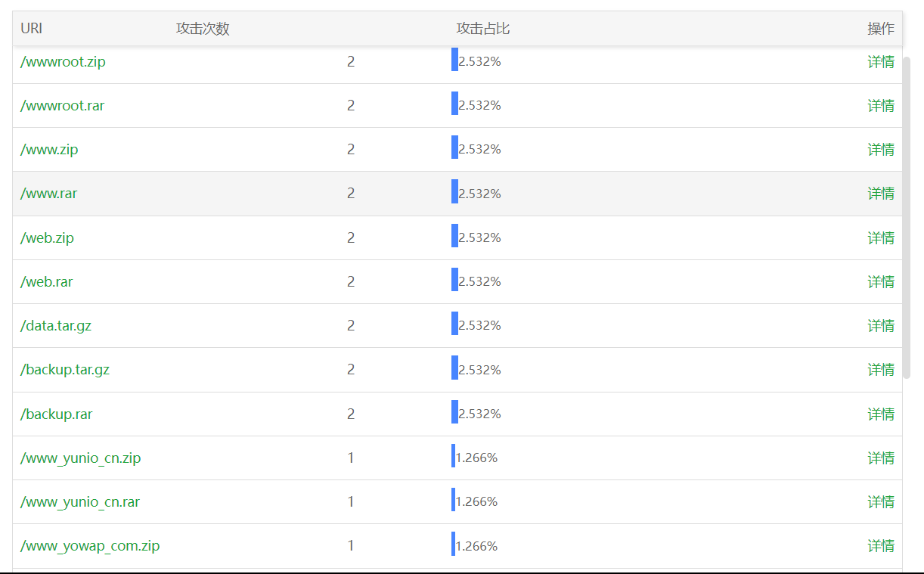Image resolution: width=924 pixels, height=574 pixels.
Task: Click the URI column header
Action: point(31,29)
